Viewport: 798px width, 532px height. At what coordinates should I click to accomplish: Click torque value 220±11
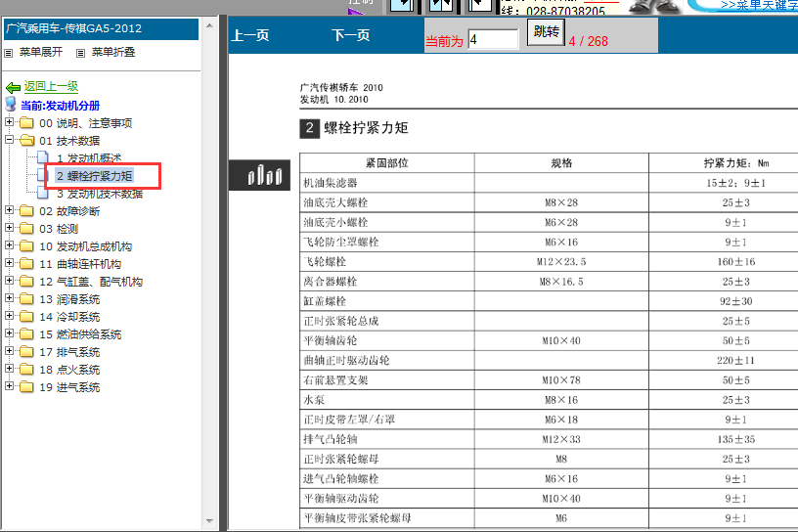[736, 361]
